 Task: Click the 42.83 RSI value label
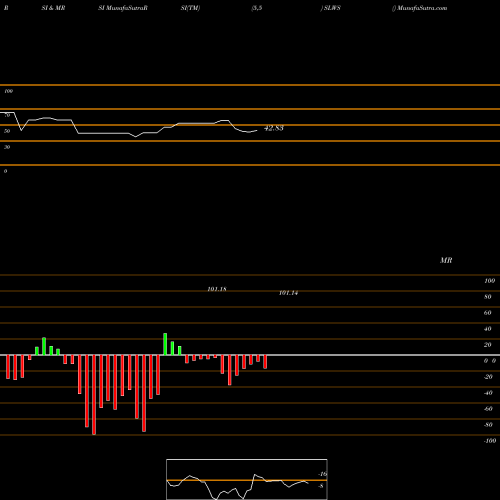point(274,128)
